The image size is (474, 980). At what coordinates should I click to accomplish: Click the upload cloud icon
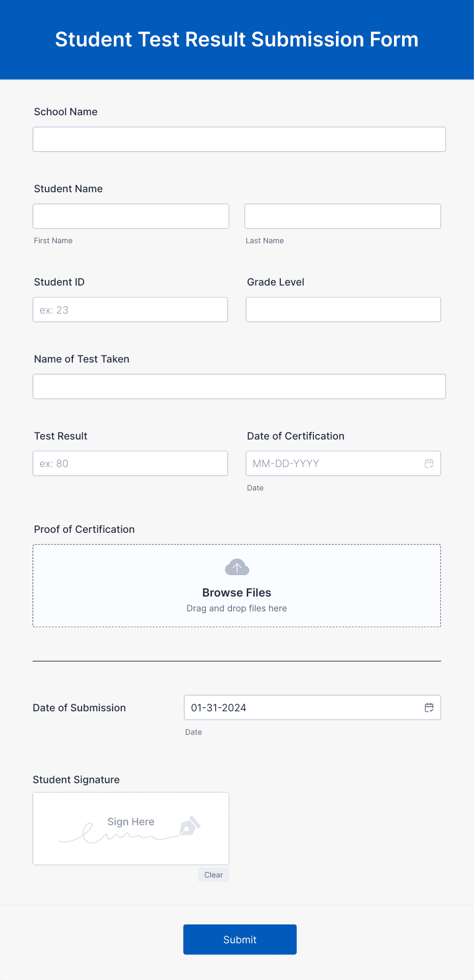click(x=236, y=566)
